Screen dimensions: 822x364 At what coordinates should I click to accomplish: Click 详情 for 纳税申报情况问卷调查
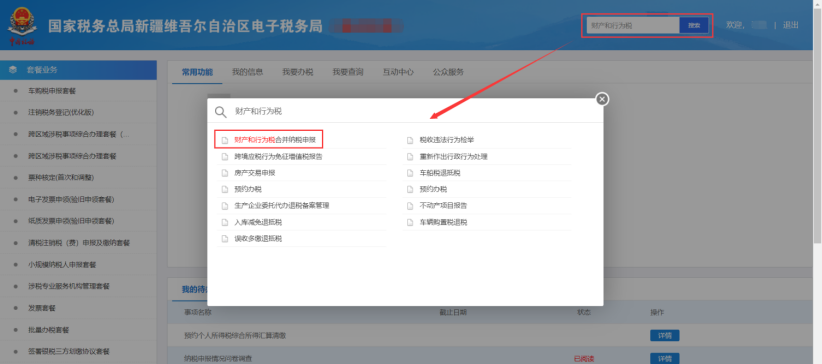665,359
